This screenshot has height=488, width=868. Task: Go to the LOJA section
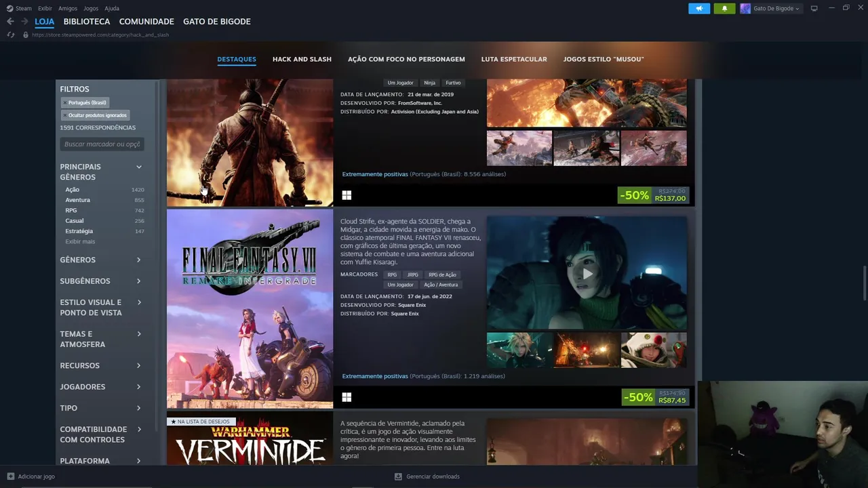pyautogui.click(x=44, y=22)
